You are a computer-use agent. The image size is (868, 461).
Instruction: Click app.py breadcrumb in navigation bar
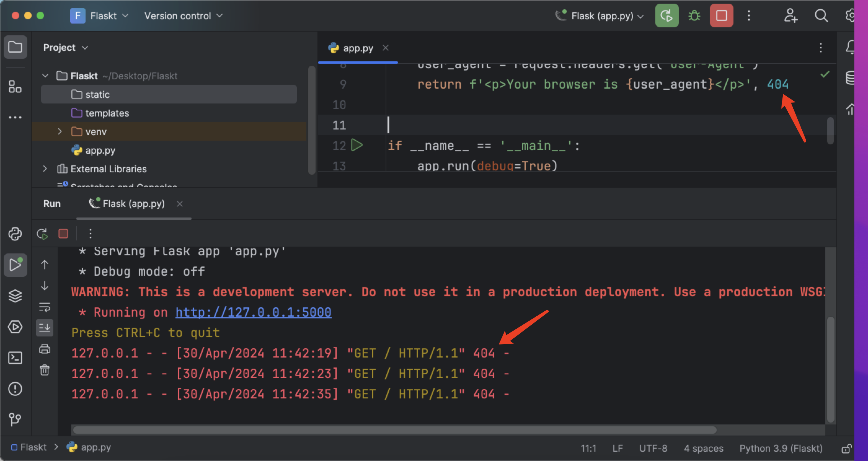tap(89, 447)
